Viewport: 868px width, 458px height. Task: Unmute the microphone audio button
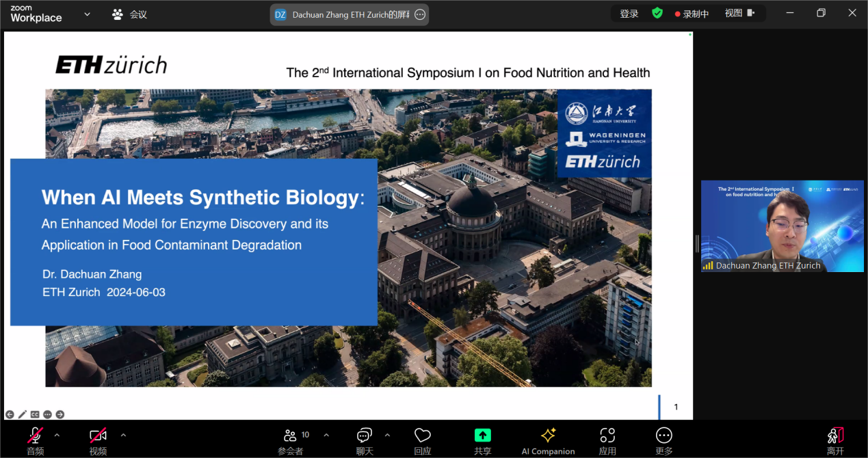tap(35, 436)
